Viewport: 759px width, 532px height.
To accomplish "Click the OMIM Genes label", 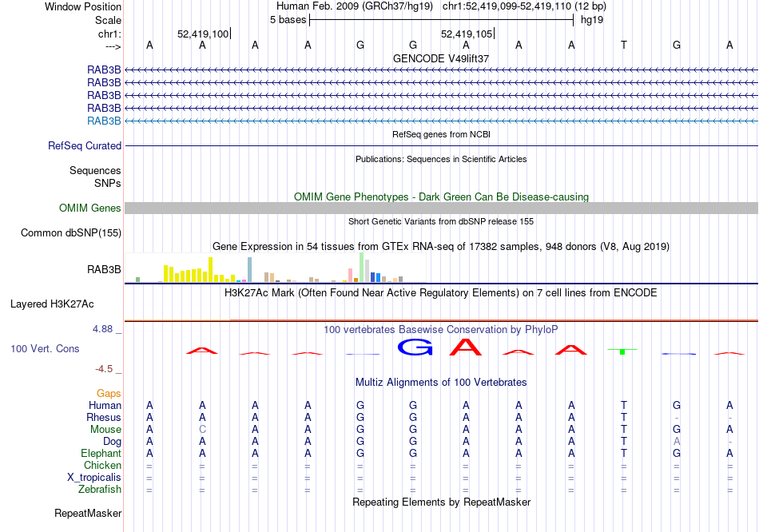I will [x=90, y=208].
